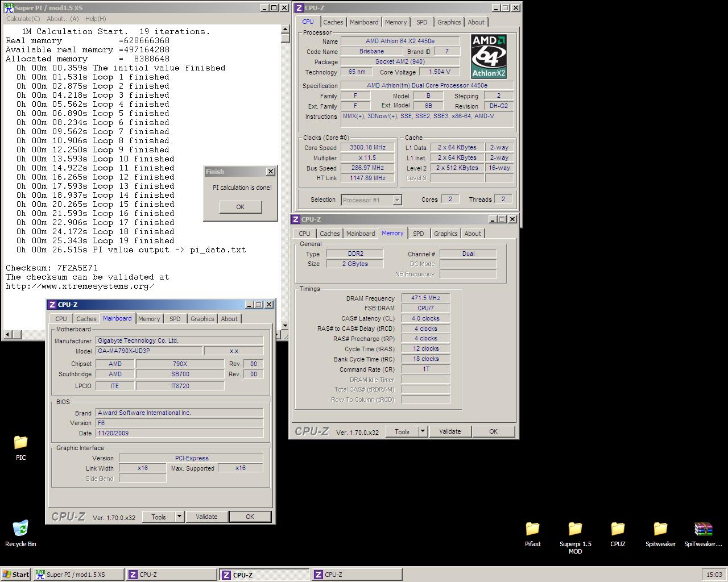
Task: Select the Graphics tab in the Memory window
Action: point(446,234)
